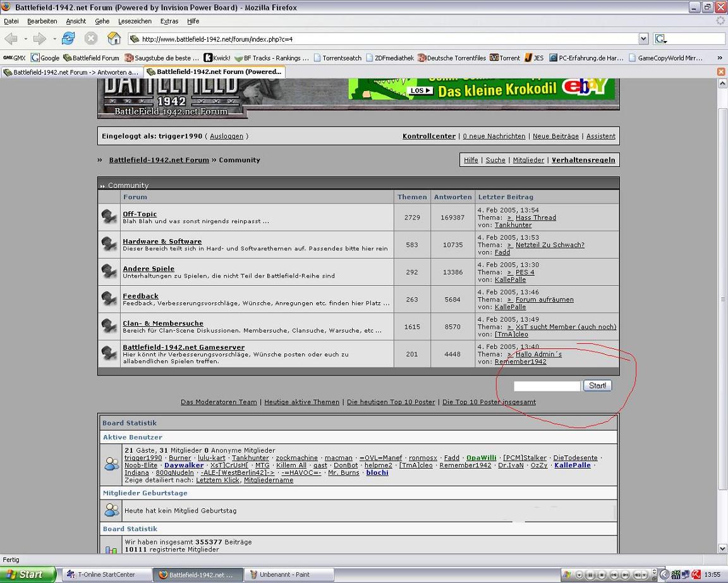This screenshot has width=728, height=583.
Task: Open the Torrent bookmark
Action: 505,58
